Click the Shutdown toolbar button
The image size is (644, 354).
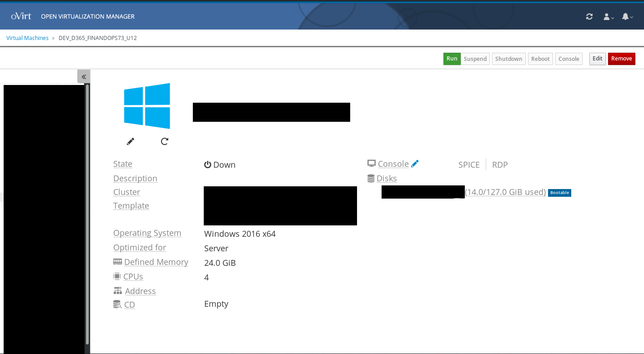[x=508, y=59]
